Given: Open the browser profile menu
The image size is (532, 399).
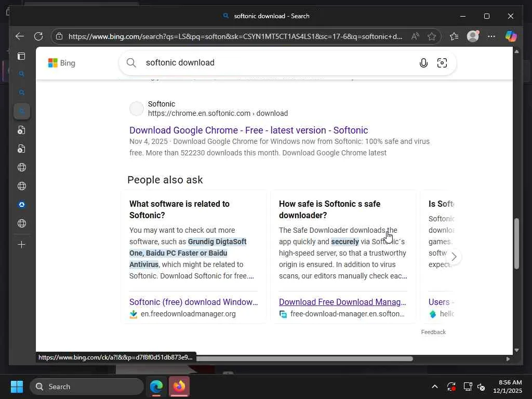Looking at the screenshot, I should [x=473, y=36].
